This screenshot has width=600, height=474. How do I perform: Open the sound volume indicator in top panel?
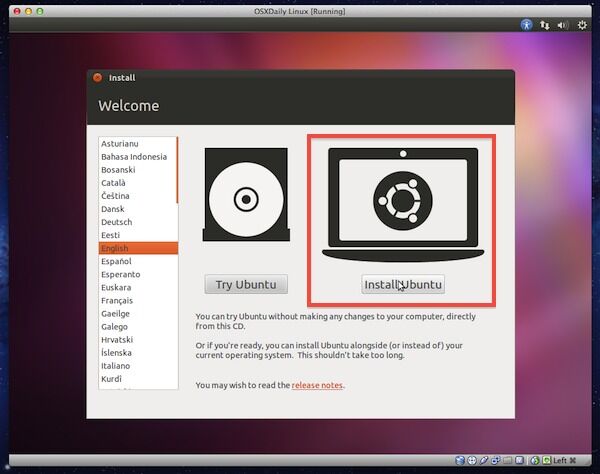tap(562, 25)
